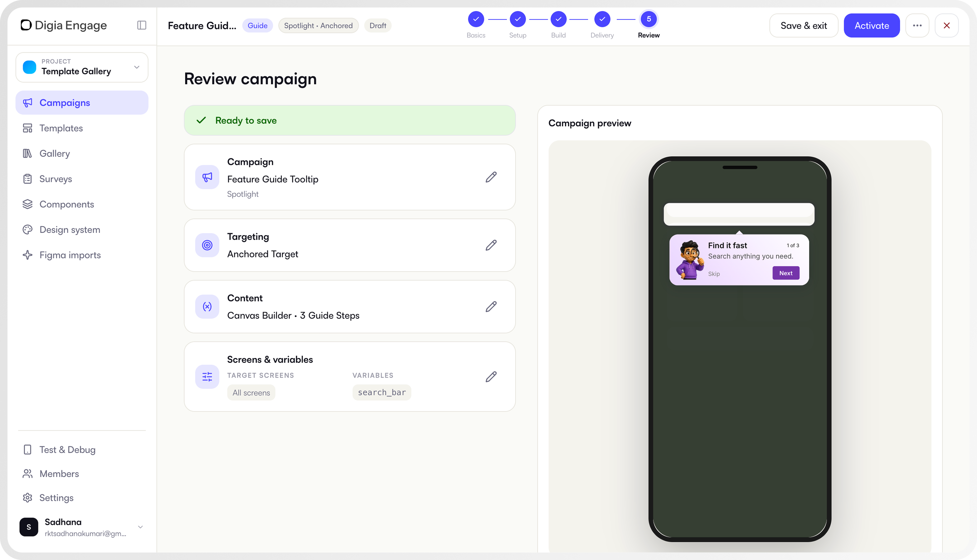The width and height of the screenshot is (977, 560).
Task: Click Skip in the tooltip preview
Action: click(714, 274)
